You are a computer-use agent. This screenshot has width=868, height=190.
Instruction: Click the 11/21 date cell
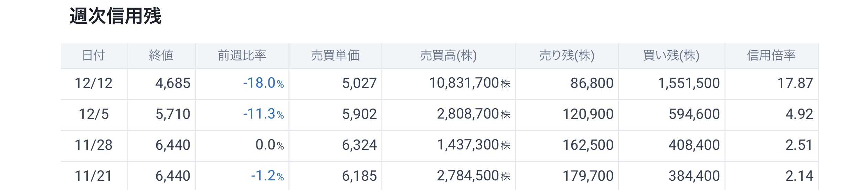coord(94,176)
